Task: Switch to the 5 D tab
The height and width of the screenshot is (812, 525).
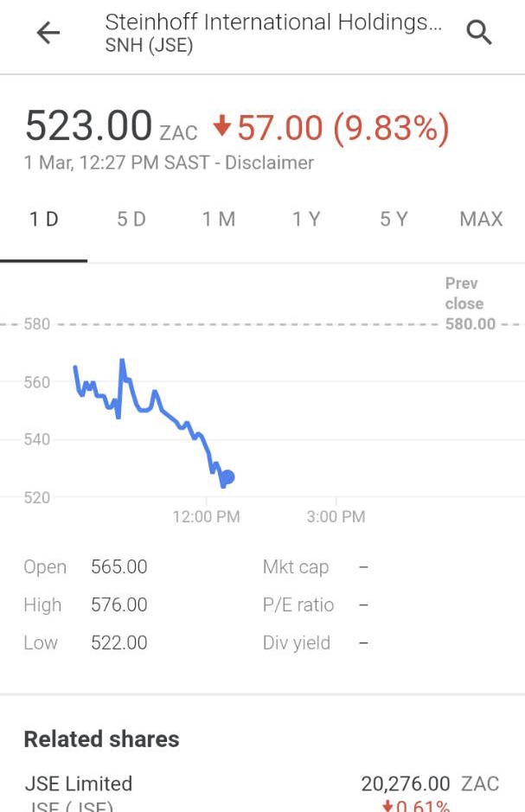Action: coord(131,219)
